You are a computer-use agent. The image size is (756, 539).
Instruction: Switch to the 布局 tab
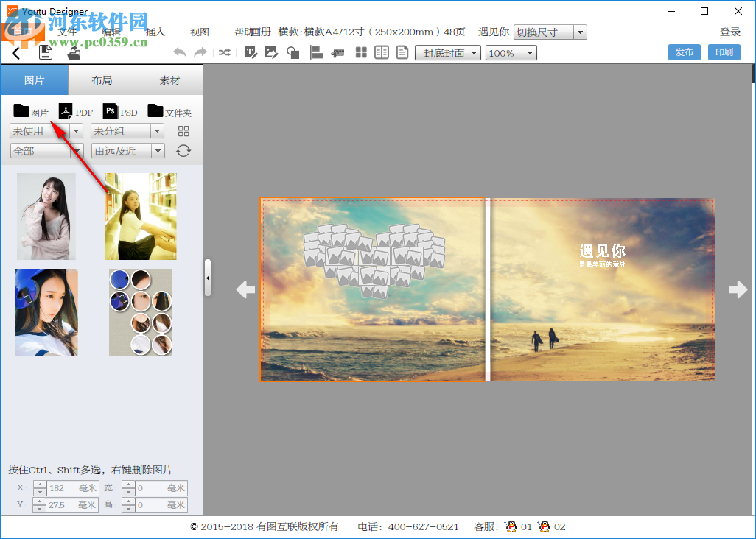[101, 80]
